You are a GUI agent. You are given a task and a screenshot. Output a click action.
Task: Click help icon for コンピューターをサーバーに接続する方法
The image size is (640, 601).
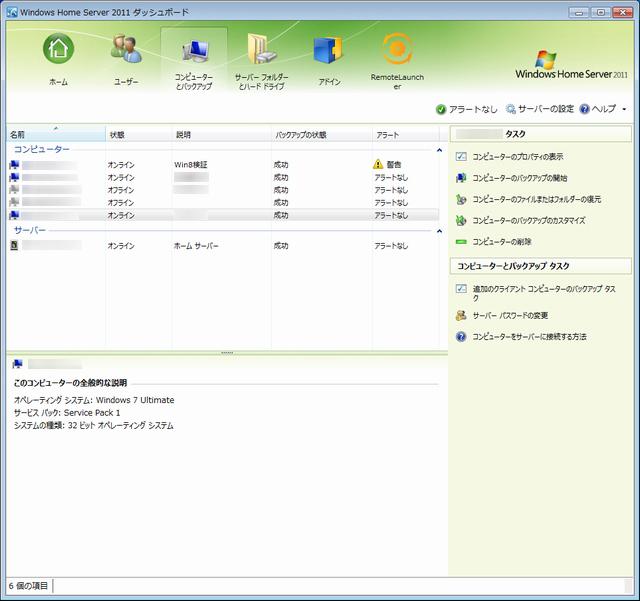(461, 336)
